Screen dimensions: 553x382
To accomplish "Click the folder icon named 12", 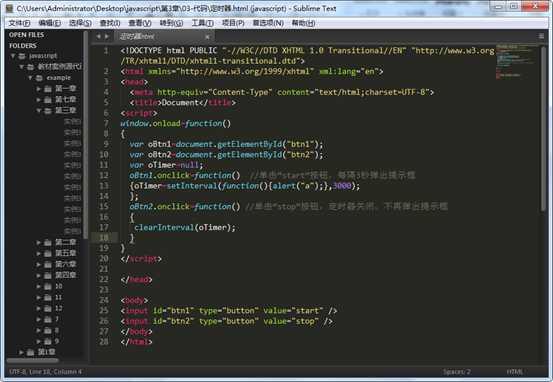I will click(48, 309).
